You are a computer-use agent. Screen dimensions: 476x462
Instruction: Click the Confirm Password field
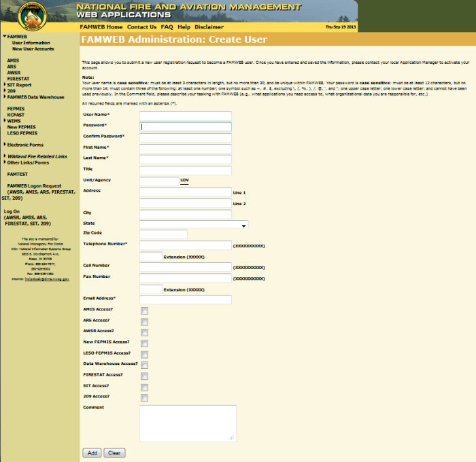[x=186, y=138]
